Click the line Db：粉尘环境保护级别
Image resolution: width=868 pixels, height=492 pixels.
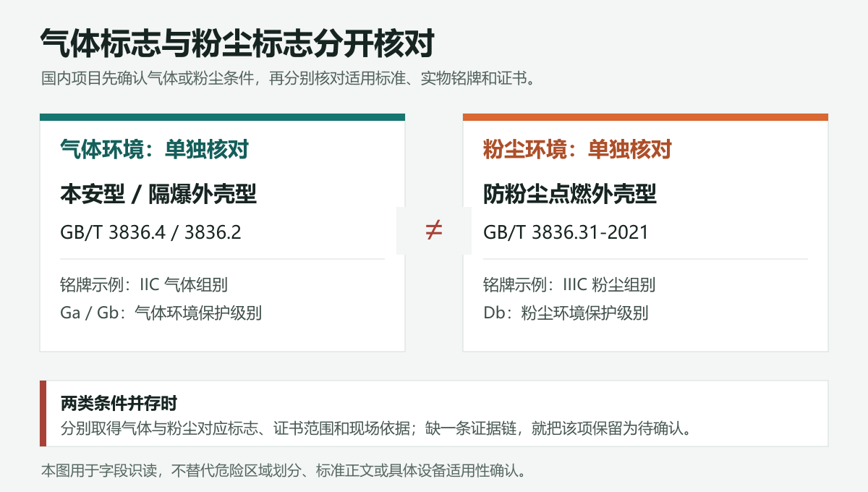(566, 313)
